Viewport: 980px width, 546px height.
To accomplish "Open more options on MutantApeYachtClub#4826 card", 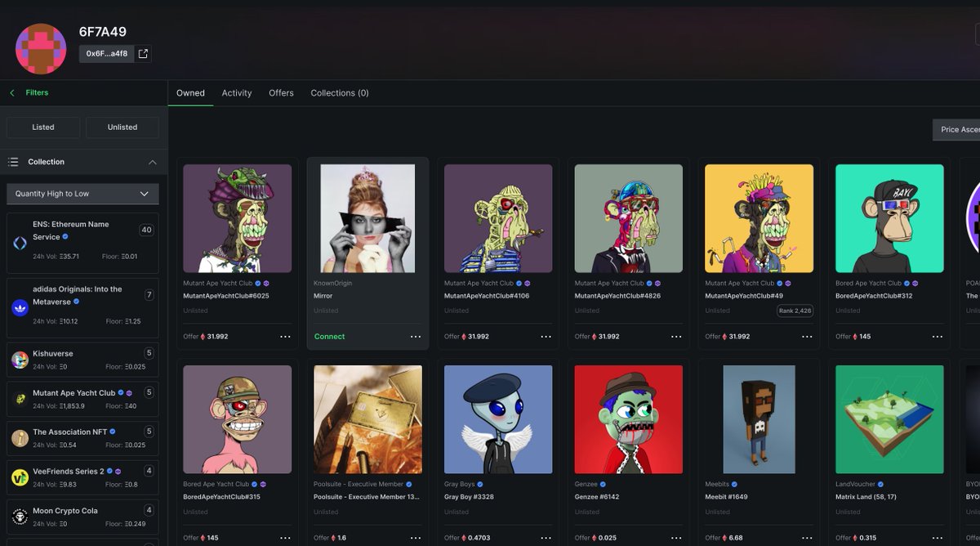I will tap(676, 337).
